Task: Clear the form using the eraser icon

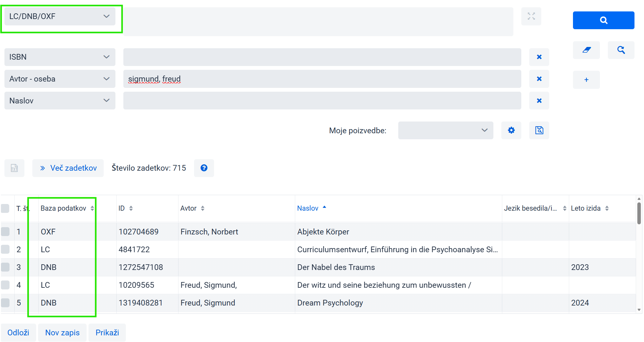Action: (586, 50)
